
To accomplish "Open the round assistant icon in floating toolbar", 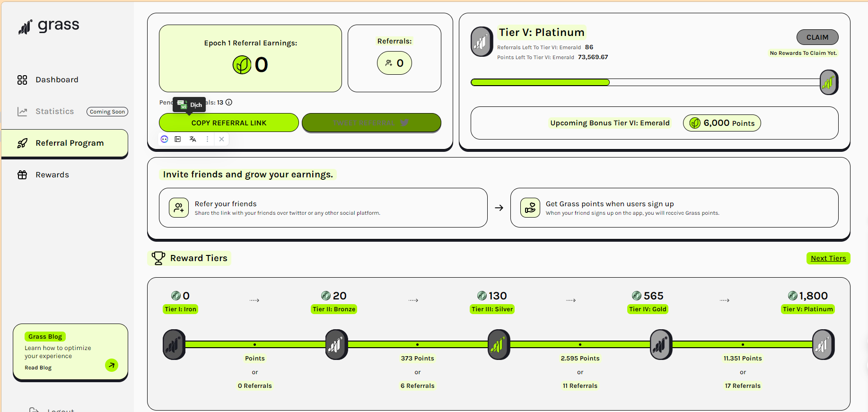I will pyautogui.click(x=165, y=139).
